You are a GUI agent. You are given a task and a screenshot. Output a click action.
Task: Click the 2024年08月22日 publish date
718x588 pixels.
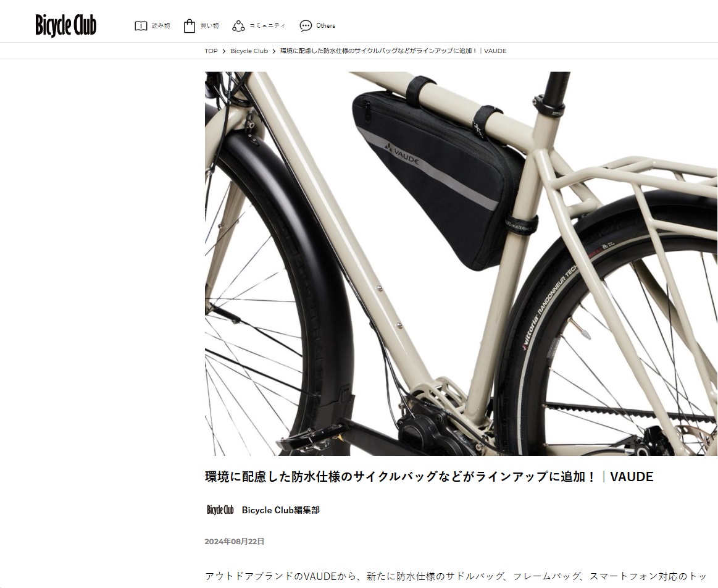(235, 541)
